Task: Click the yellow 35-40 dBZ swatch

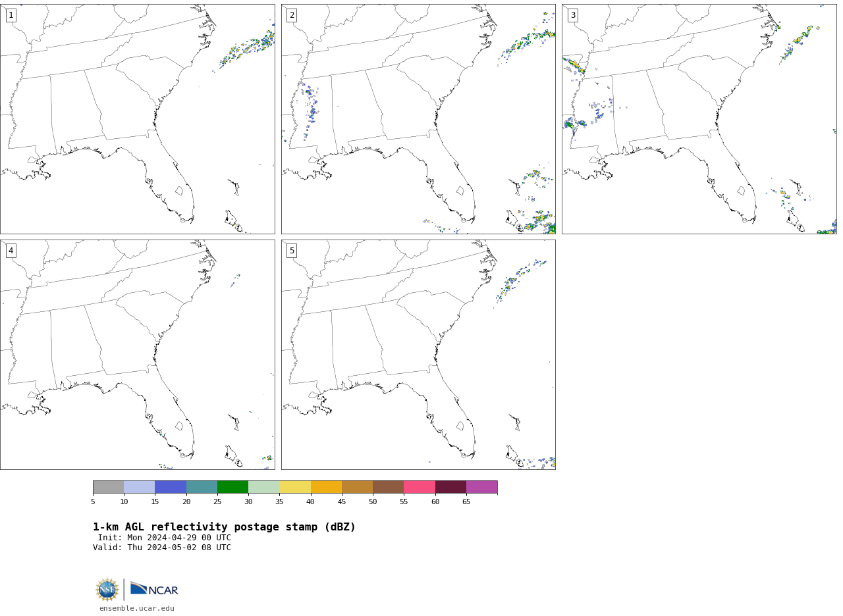Action: coord(295,487)
